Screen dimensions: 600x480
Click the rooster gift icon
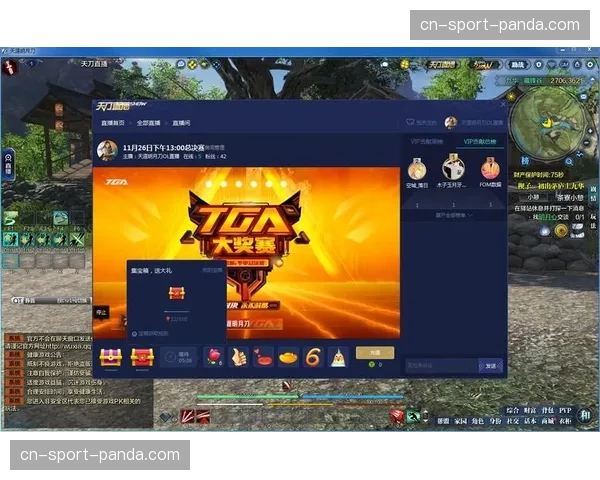tap(338, 356)
